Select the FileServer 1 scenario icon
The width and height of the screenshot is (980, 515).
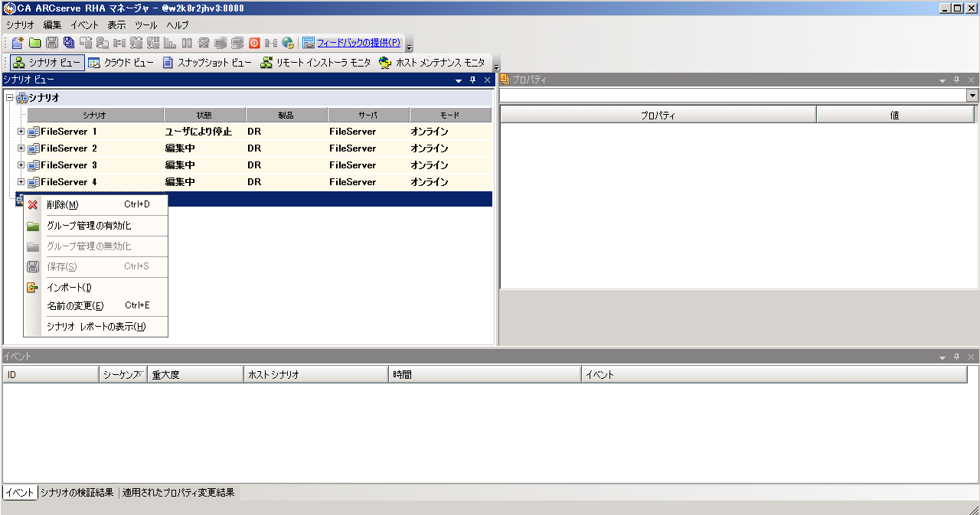34,132
